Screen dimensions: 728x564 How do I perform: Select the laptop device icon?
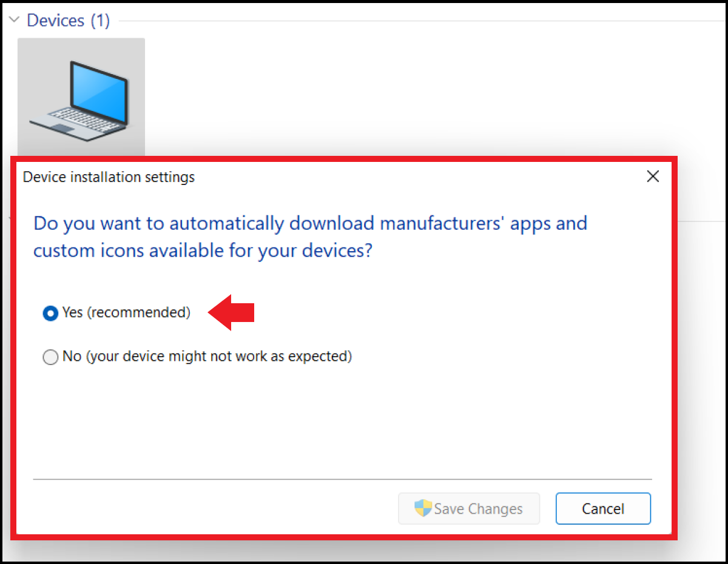(81, 96)
